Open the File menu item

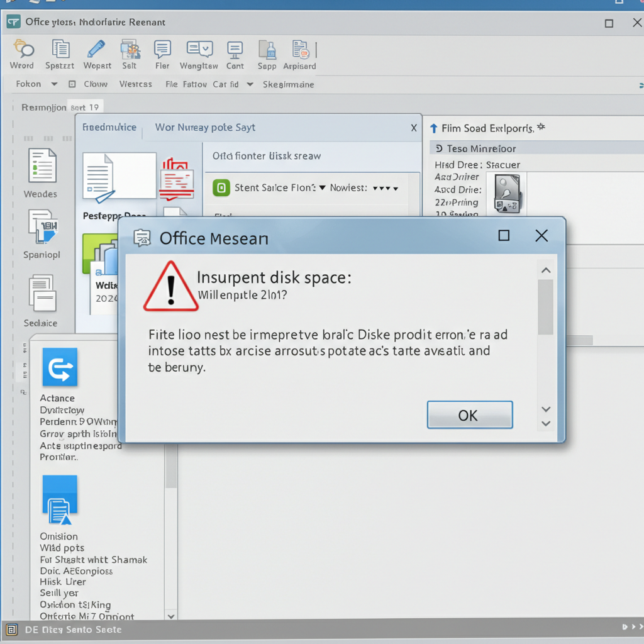click(171, 84)
